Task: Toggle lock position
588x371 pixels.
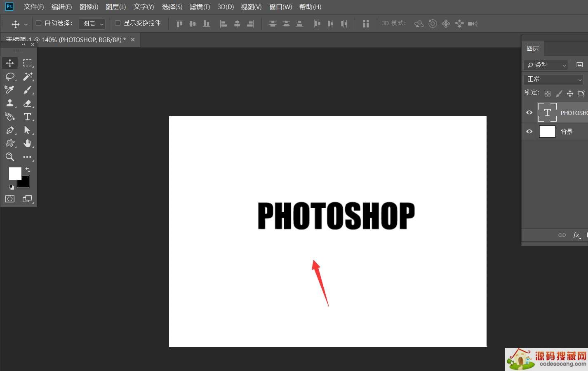Action: point(570,94)
